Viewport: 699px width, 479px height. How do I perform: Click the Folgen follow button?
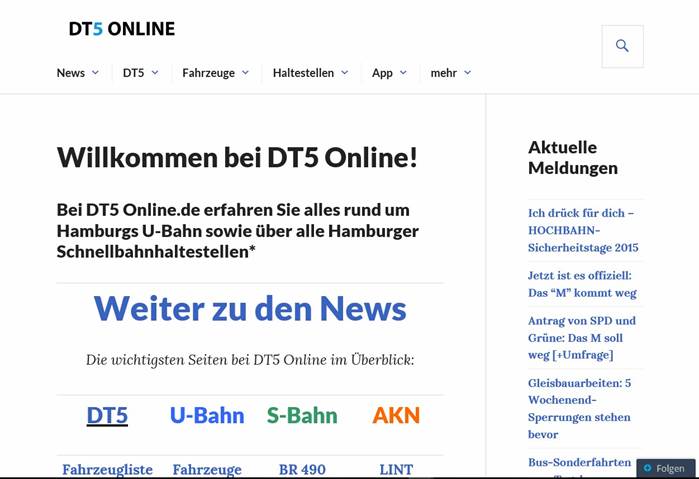(666, 468)
